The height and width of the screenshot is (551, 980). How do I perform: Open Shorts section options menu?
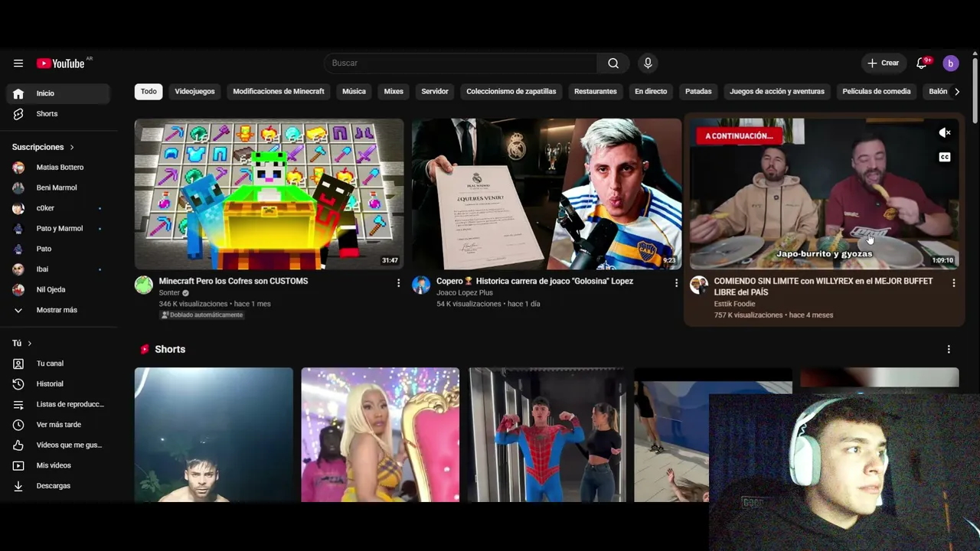(x=949, y=350)
